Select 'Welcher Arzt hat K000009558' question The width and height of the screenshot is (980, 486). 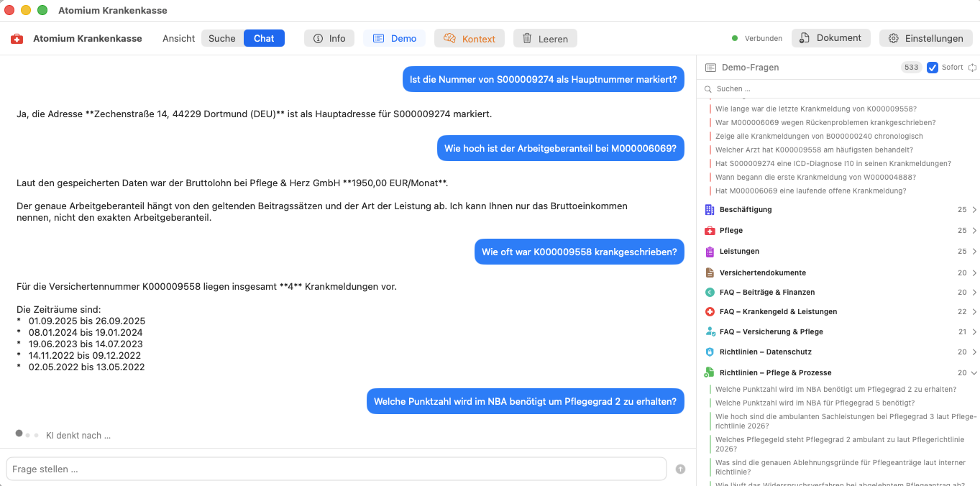[x=815, y=150]
